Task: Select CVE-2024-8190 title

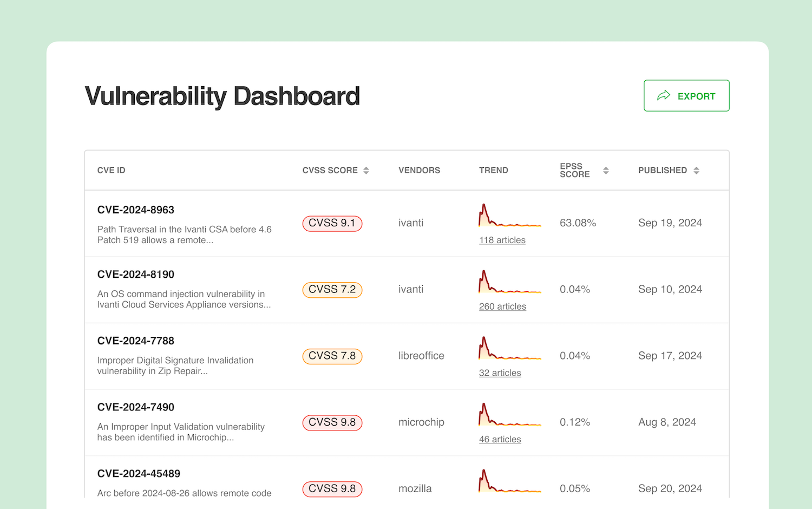Action: (136, 275)
